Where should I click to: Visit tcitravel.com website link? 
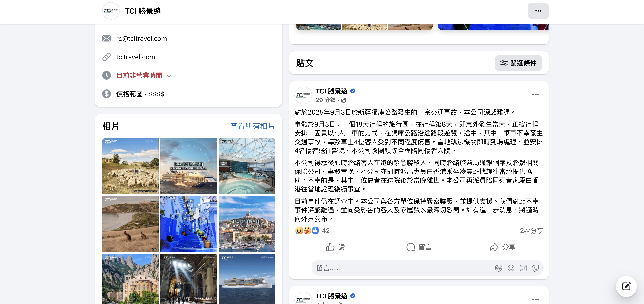point(135,57)
